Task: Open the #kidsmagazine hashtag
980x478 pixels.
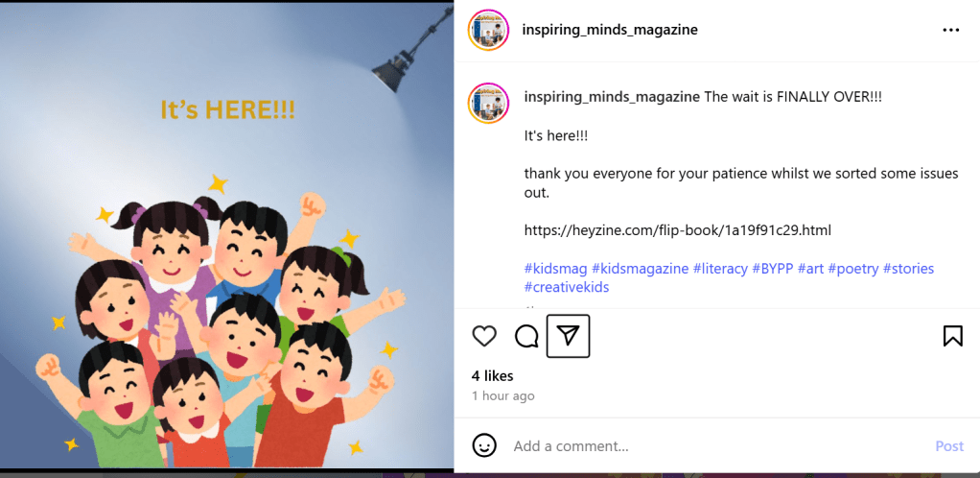Action: tap(640, 269)
